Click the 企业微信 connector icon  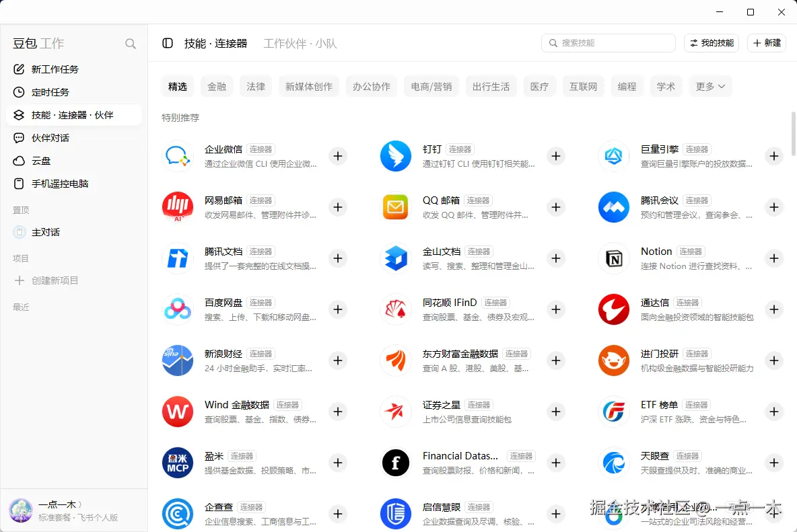(178, 156)
